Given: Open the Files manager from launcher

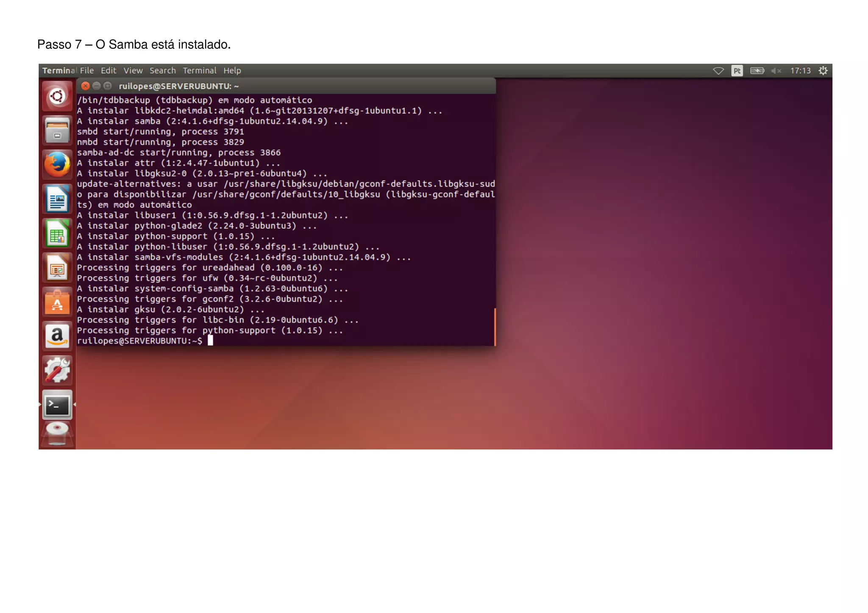Looking at the screenshot, I should pyautogui.click(x=57, y=130).
